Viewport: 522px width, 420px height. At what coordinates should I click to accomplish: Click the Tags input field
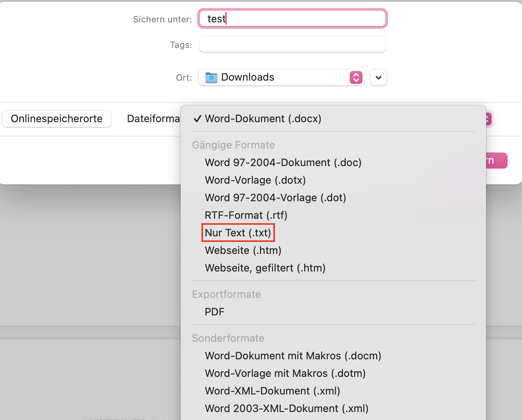[x=292, y=44]
